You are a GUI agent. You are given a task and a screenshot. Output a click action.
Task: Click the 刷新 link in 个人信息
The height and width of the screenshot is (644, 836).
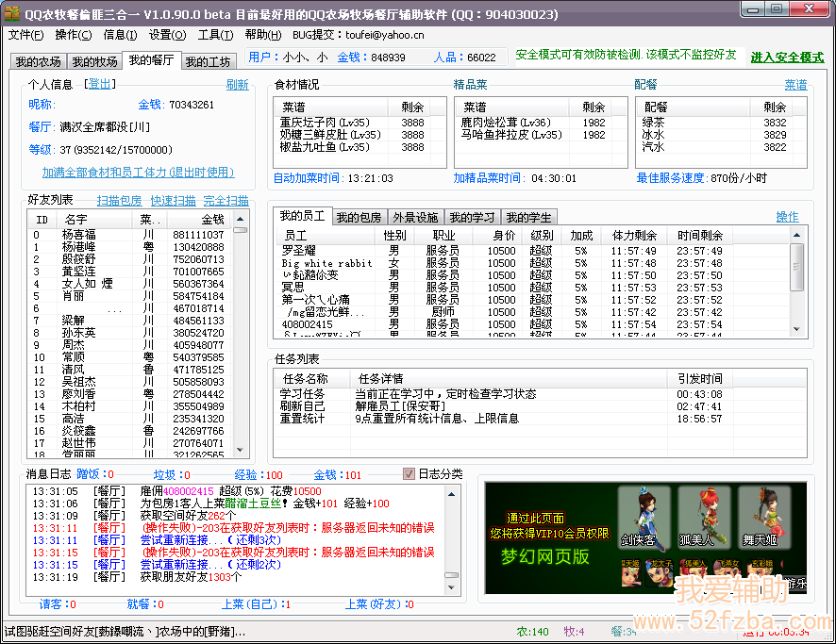(x=237, y=85)
